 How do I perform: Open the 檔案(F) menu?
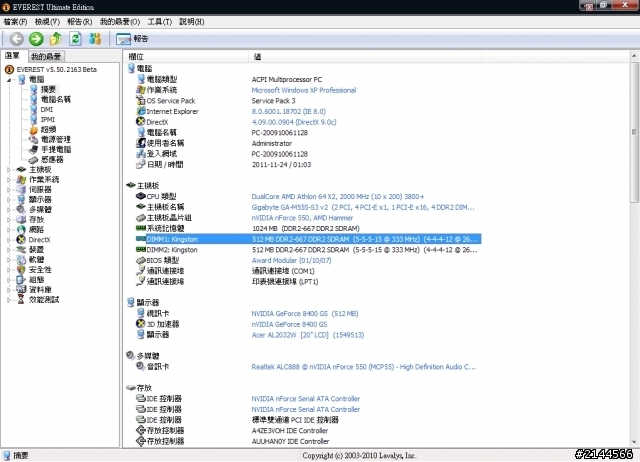(x=15, y=22)
